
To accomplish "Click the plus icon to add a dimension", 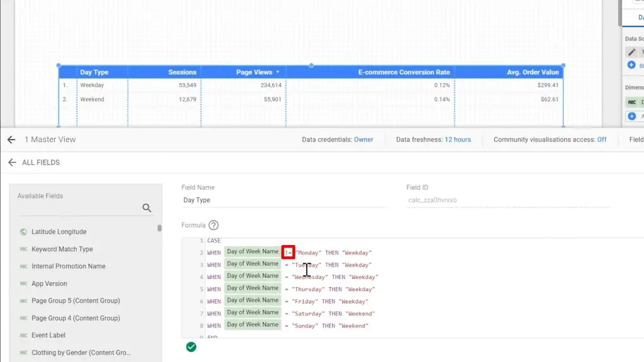I will (631, 116).
